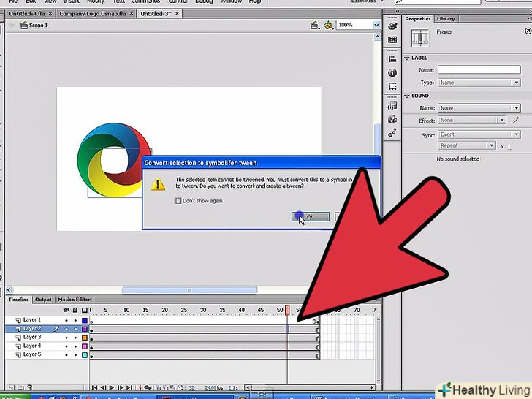Select the Properties panel tab
This screenshot has width=532, height=399.
pyautogui.click(x=418, y=19)
